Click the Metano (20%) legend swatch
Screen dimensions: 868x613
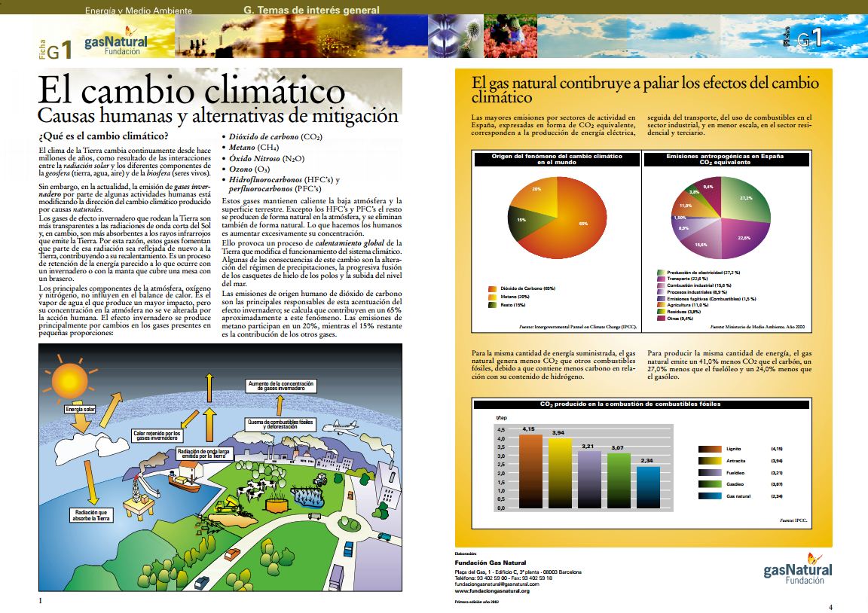[x=492, y=297]
